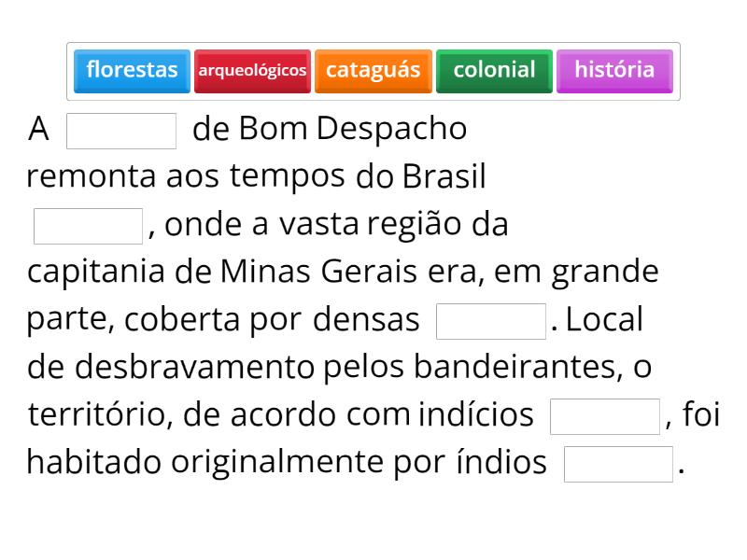Image resolution: width=747 pixels, height=560 pixels.
Task: Click the word "capitania" in the sentence
Action: coord(98,272)
